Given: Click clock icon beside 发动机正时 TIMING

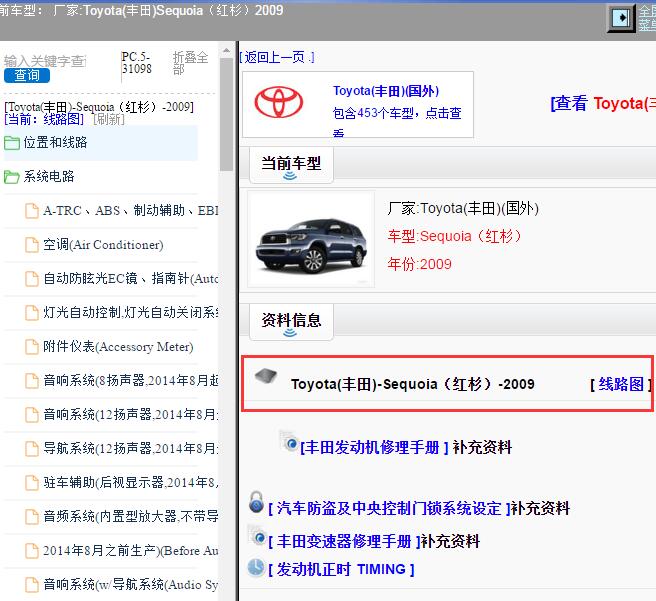Looking at the screenshot, I should pos(256,568).
